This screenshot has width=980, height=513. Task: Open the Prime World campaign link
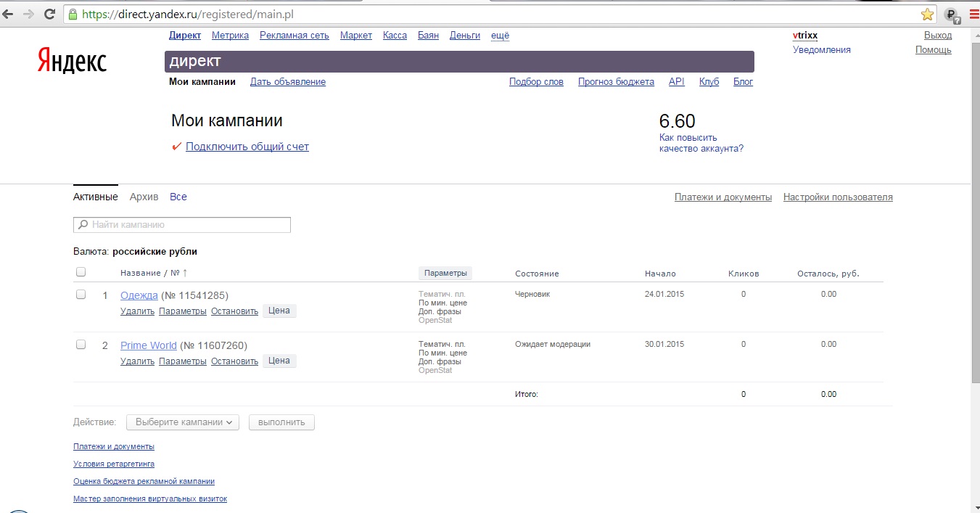coord(149,345)
